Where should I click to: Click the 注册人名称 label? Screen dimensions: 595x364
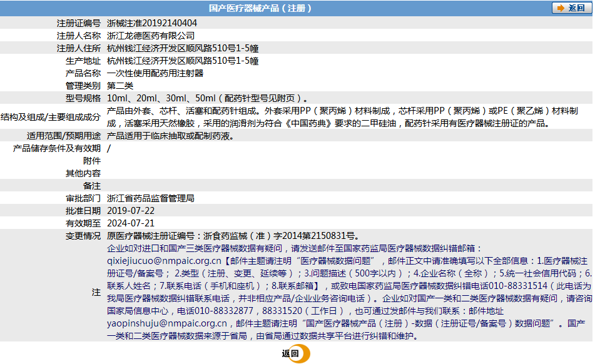(79, 36)
